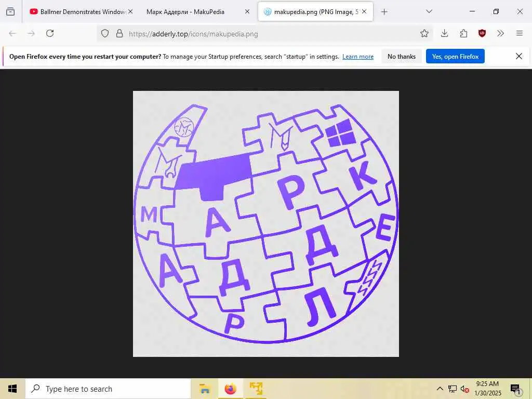This screenshot has height=399, width=532.
Task: Open Firefox View icon
Action: (10, 11)
